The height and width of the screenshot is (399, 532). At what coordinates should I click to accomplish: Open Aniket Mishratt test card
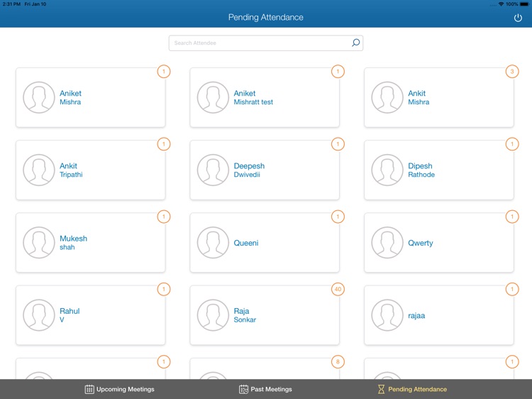265,97
